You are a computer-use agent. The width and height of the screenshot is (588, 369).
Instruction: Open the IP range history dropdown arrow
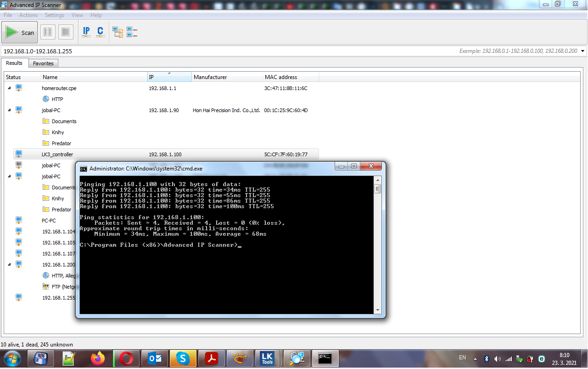[582, 51]
